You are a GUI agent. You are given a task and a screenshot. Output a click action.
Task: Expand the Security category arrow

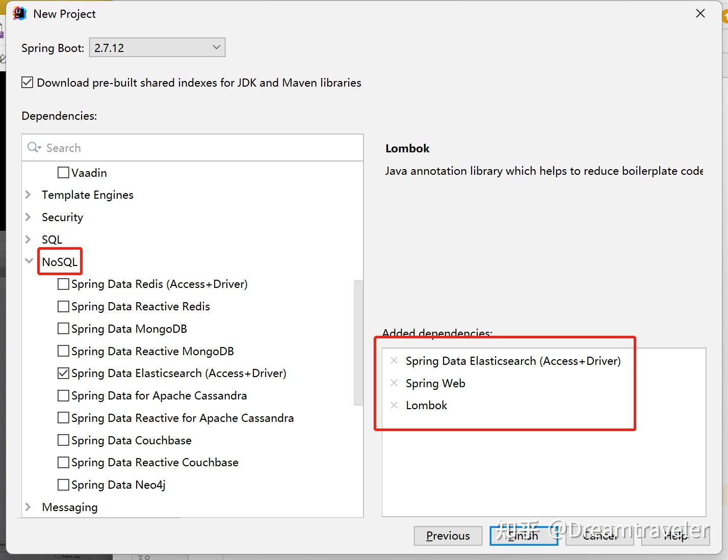[29, 217]
